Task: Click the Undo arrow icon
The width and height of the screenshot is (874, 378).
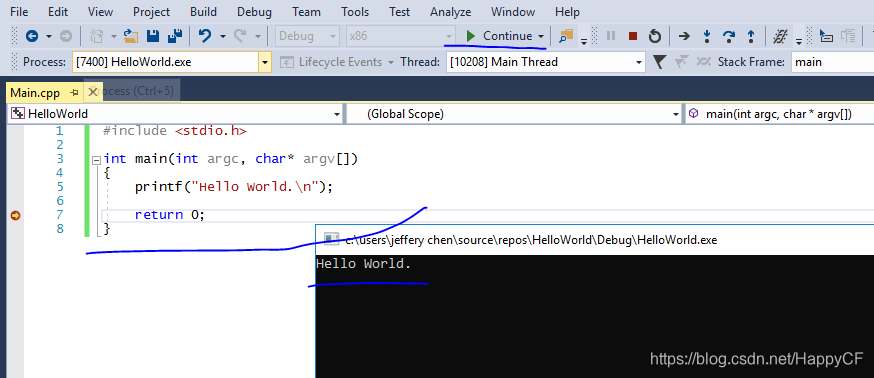Action: coord(205,36)
